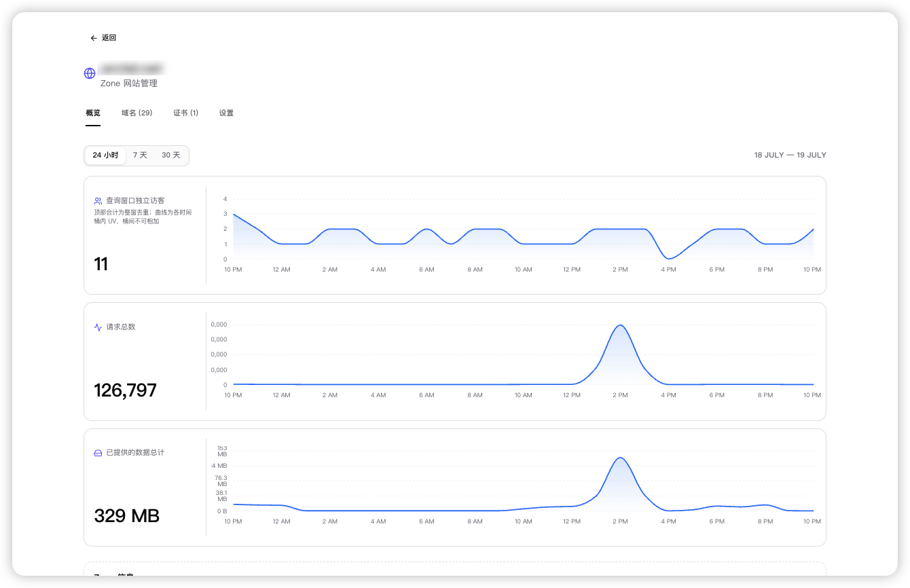This screenshot has height=588, width=910.
Task: Click the requests total 126,797
Action: (125, 390)
